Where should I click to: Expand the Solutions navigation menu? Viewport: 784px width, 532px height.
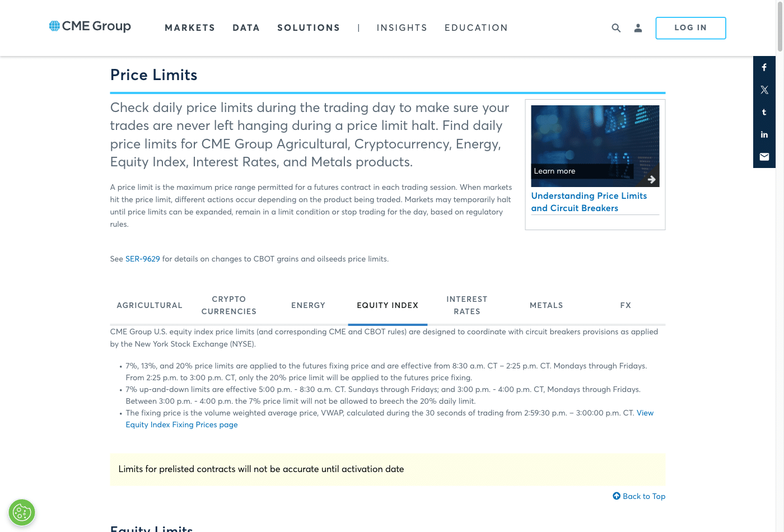click(x=309, y=28)
